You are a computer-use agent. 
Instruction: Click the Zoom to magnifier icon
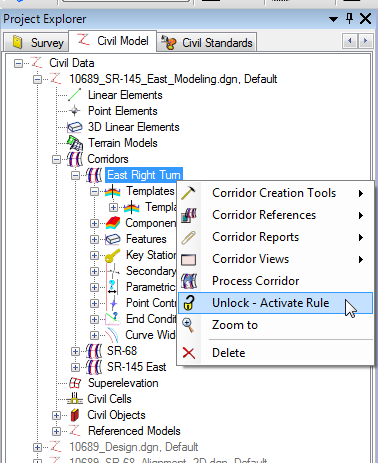(x=188, y=325)
